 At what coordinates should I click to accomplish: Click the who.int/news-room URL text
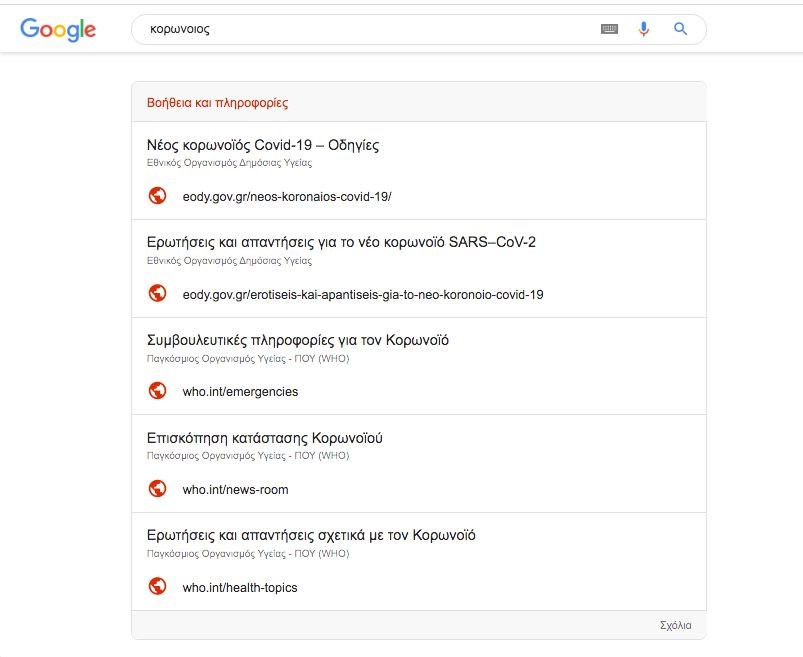(235, 490)
